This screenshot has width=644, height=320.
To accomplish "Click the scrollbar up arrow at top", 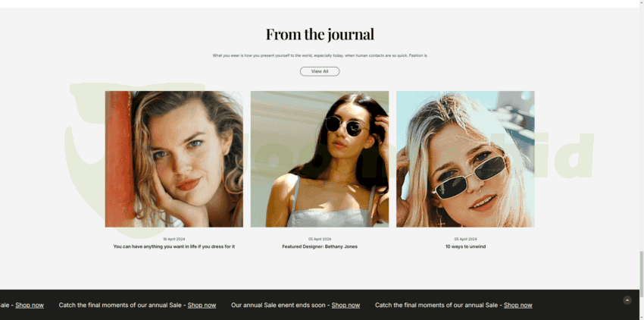I will (x=642, y=2).
